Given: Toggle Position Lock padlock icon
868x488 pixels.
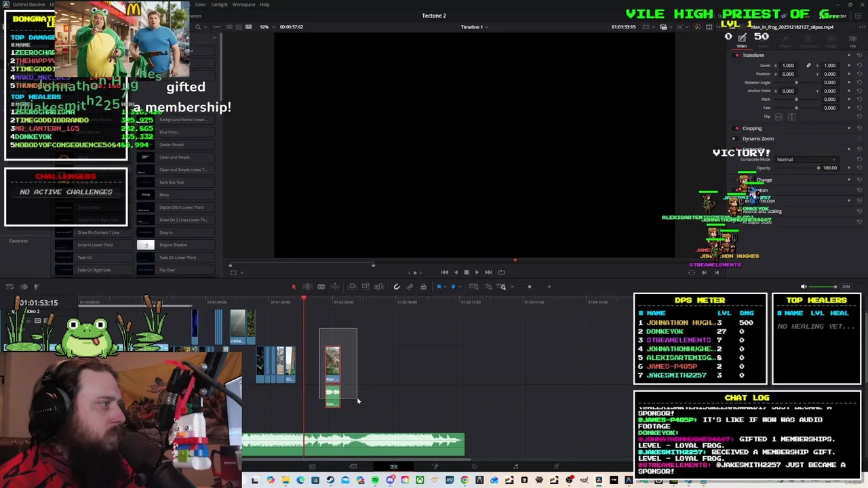Looking at the screenshot, I should pos(423,287).
